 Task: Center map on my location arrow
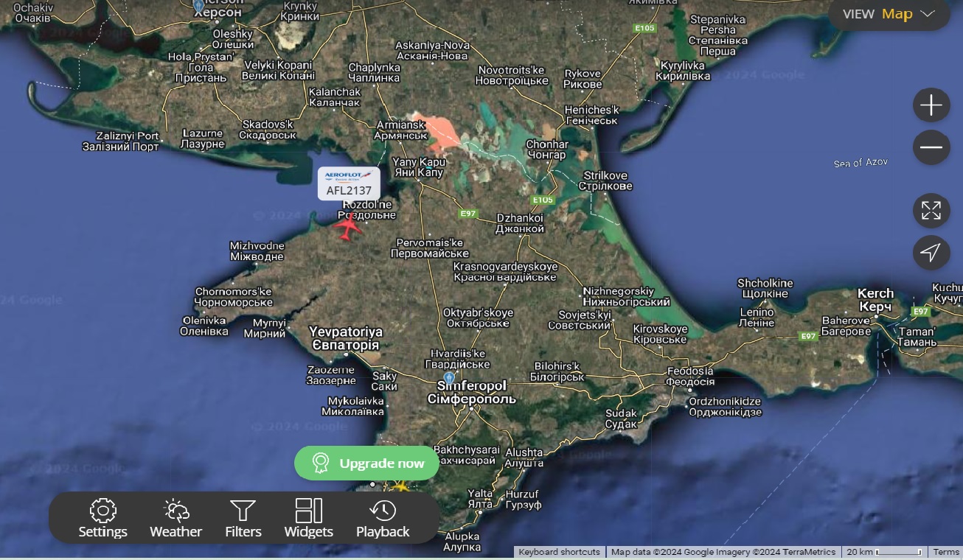point(931,253)
